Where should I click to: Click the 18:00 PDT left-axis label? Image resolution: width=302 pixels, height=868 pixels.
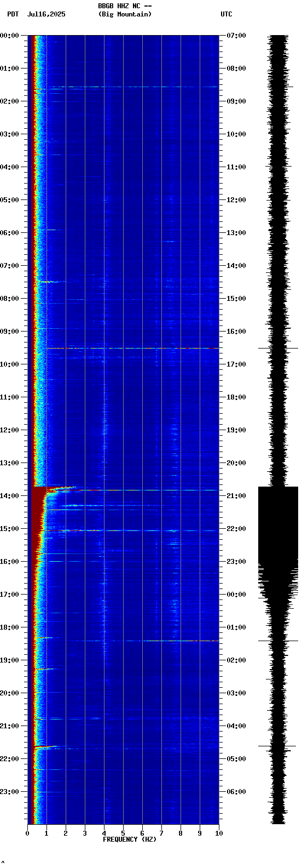pyautogui.click(x=9, y=627)
